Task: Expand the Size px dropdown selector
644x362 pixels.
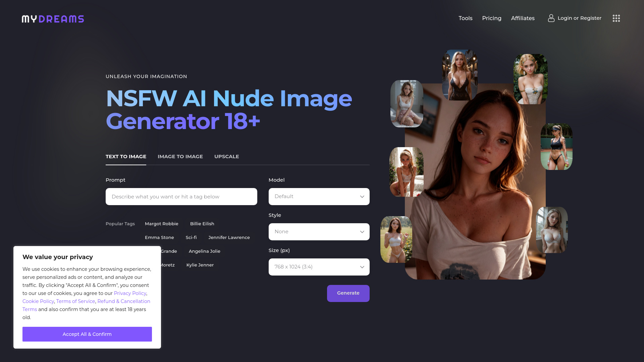Action: [x=319, y=266]
